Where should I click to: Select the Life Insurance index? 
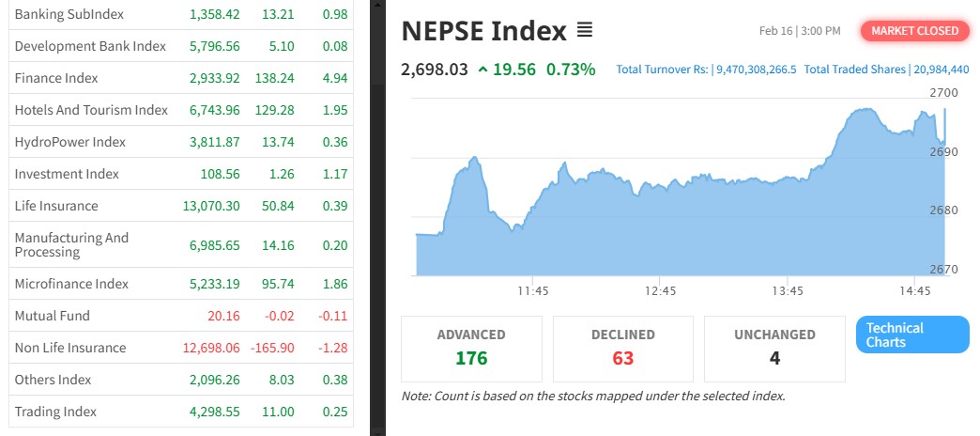pyautogui.click(x=56, y=206)
